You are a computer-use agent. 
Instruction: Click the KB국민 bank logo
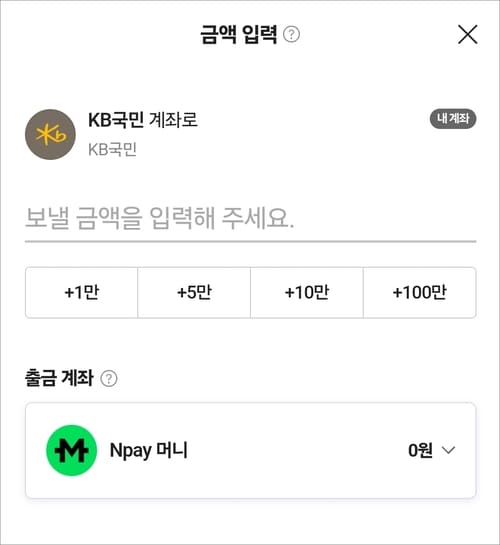click(50, 135)
